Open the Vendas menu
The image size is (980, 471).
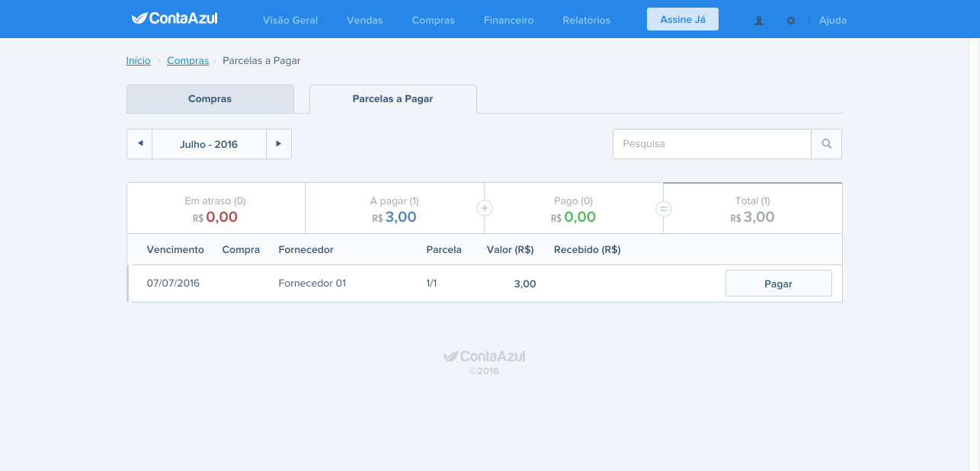pos(365,21)
